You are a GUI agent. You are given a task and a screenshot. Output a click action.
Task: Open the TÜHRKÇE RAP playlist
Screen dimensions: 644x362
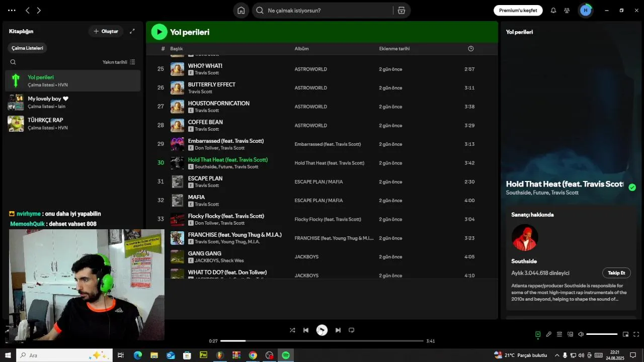coord(73,124)
